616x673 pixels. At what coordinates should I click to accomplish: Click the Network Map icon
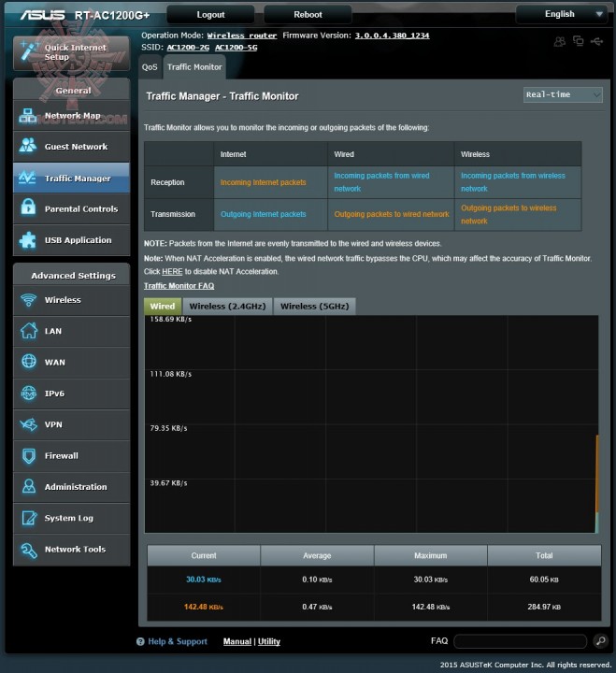click(x=28, y=116)
